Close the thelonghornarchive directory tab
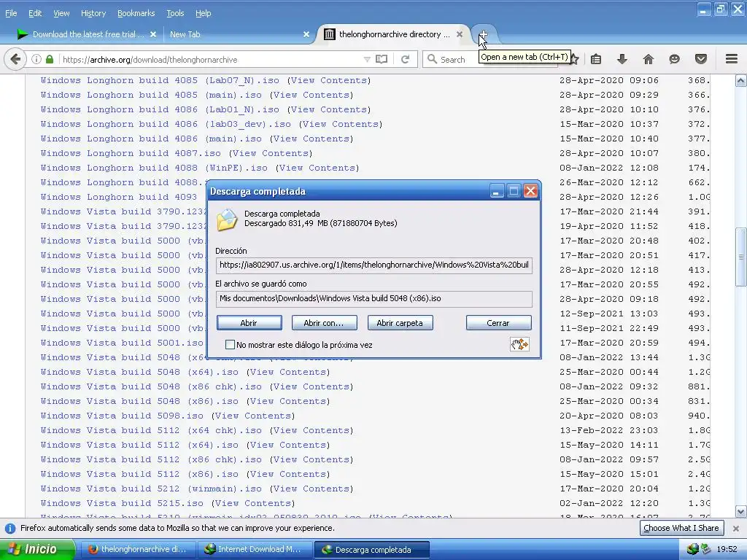 [x=460, y=34]
